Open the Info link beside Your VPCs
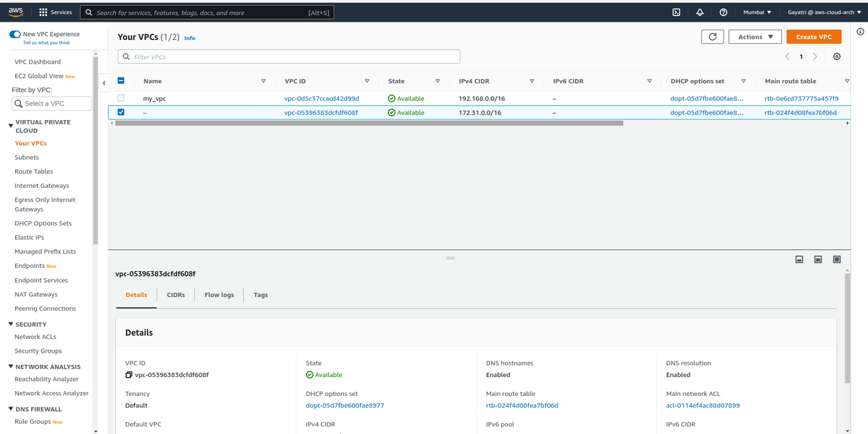Image resolution: width=868 pixels, height=434 pixels. pyautogui.click(x=190, y=38)
